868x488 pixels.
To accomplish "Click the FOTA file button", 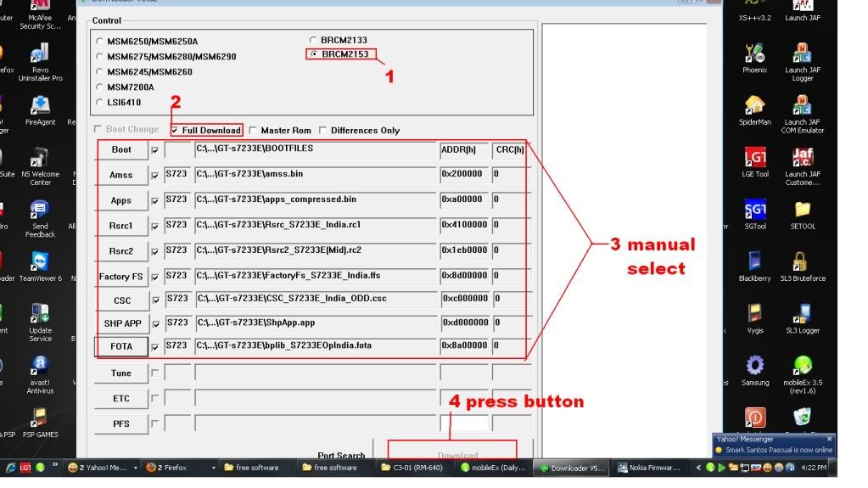I will point(121,346).
